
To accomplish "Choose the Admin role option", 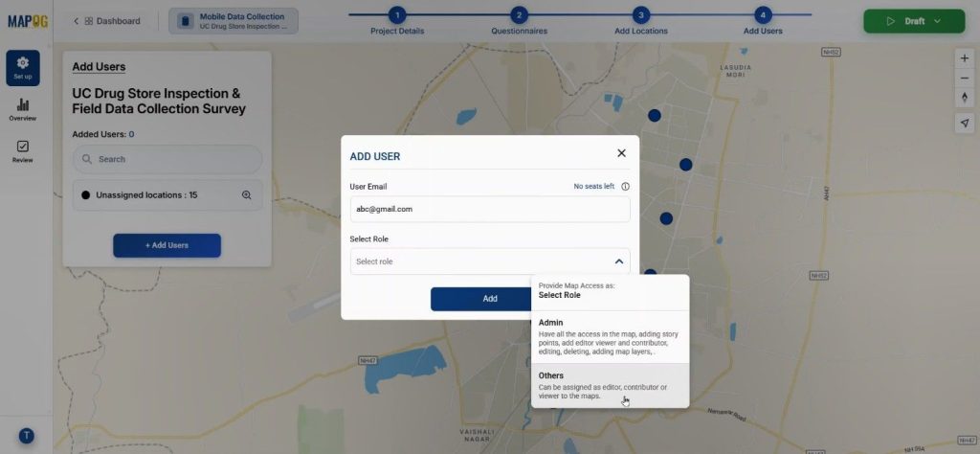I will click(610, 336).
